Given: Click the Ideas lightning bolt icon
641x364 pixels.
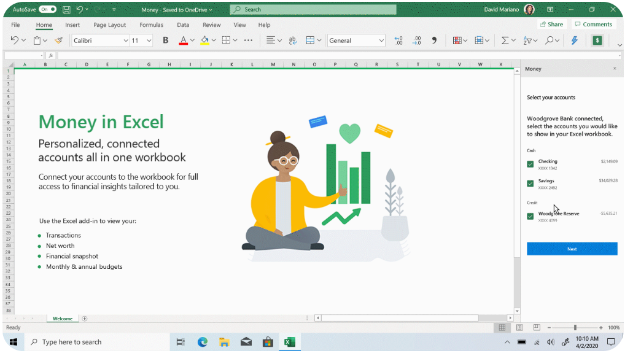Looking at the screenshot, I should pyautogui.click(x=575, y=41).
